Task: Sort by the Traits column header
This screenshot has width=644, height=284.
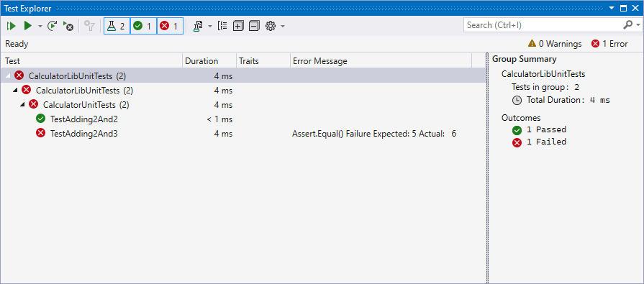Action: click(263, 61)
